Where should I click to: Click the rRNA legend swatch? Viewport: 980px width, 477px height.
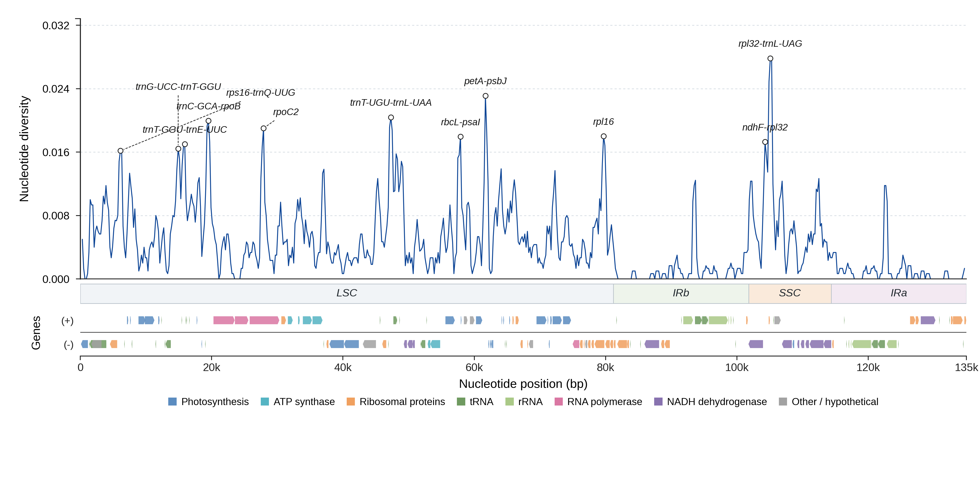pos(510,402)
